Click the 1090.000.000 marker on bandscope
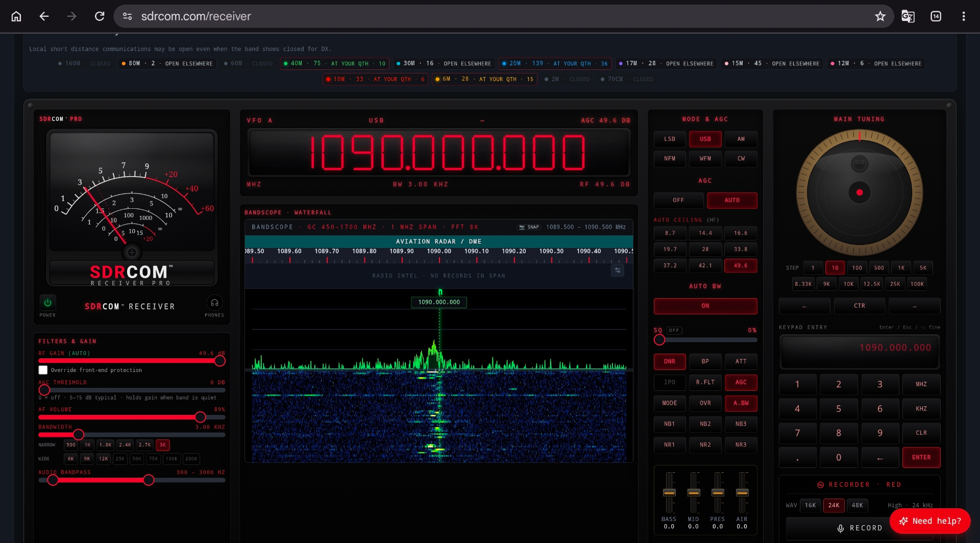 pos(439,302)
